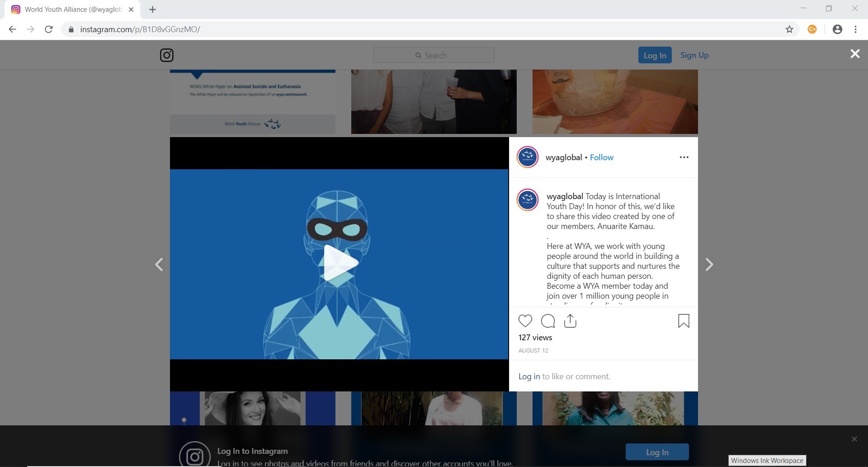The height and width of the screenshot is (467, 868).
Task: Bookmark this page with the star icon
Action: pos(789,29)
